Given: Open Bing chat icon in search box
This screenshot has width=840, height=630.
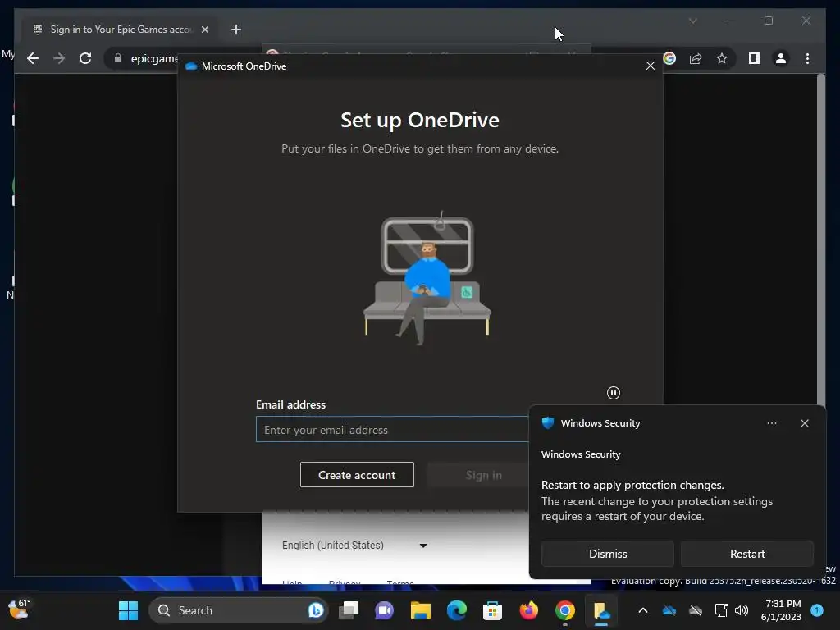Looking at the screenshot, I should [x=316, y=610].
